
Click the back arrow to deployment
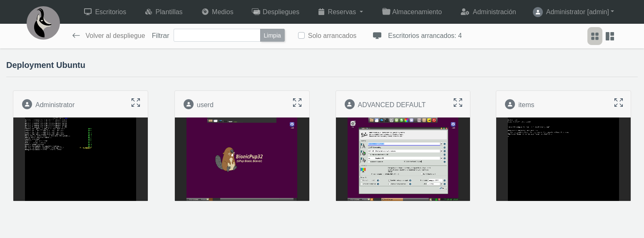tap(76, 35)
